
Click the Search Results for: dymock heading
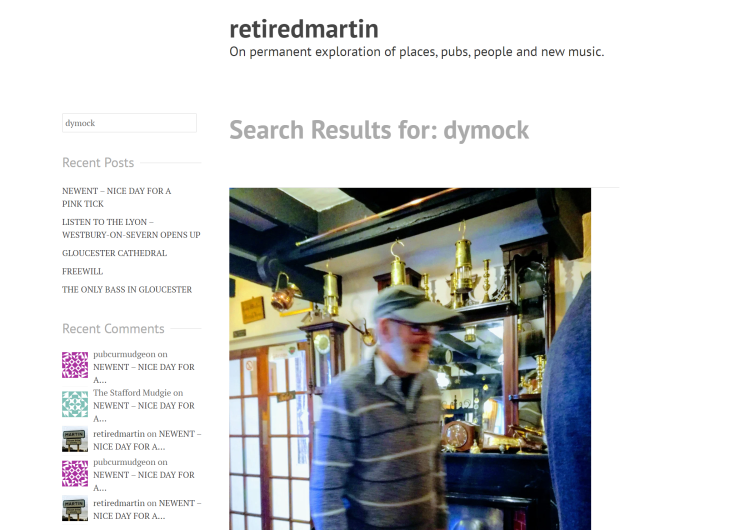(379, 130)
